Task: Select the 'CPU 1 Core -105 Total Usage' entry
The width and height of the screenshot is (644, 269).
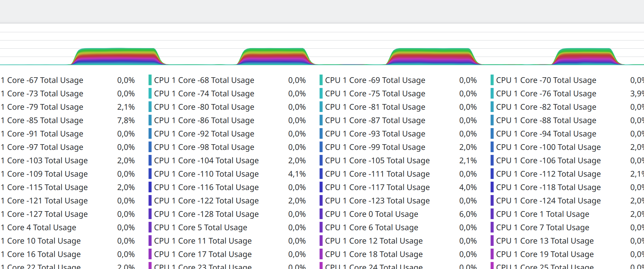Action: pos(378,161)
